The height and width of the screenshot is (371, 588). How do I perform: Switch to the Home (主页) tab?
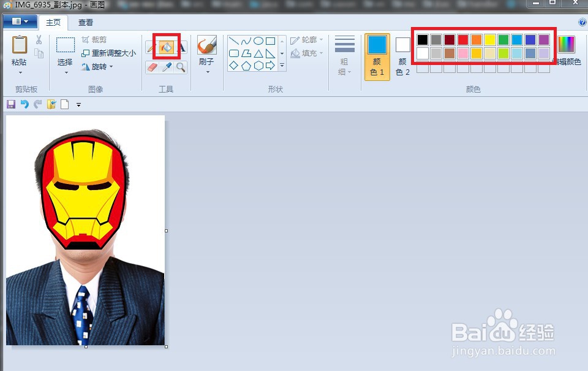(53, 23)
